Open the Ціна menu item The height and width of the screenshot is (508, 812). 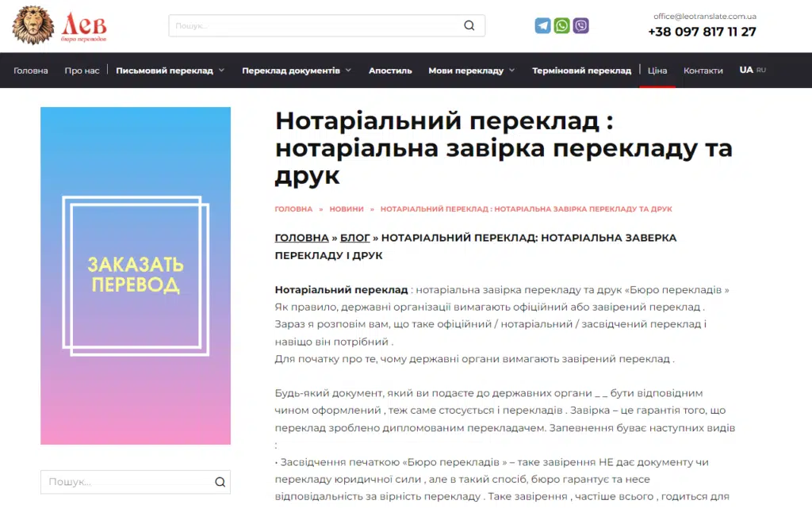pos(657,71)
